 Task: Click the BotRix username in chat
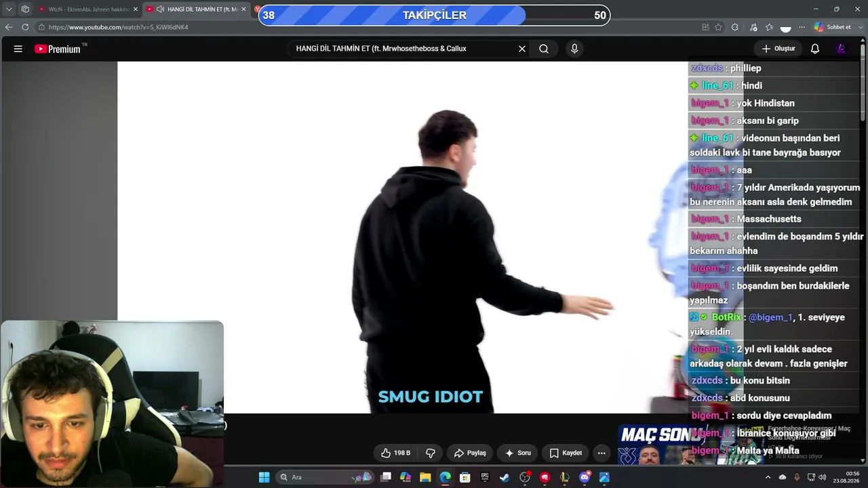tap(726, 317)
